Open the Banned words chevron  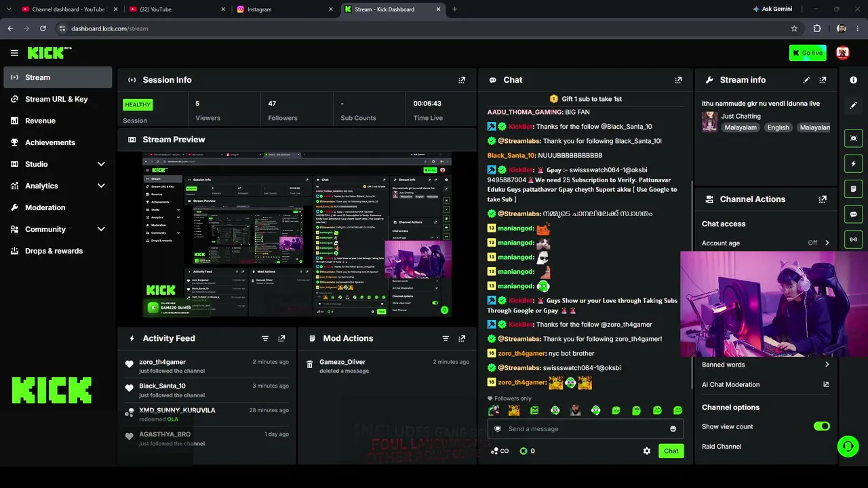click(827, 365)
